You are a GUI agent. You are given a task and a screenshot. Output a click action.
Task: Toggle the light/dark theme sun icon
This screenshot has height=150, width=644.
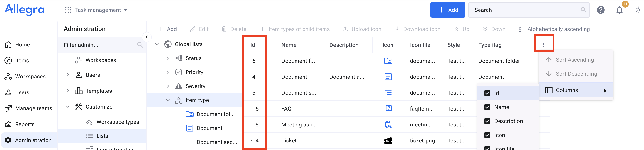pyautogui.click(x=638, y=10)
